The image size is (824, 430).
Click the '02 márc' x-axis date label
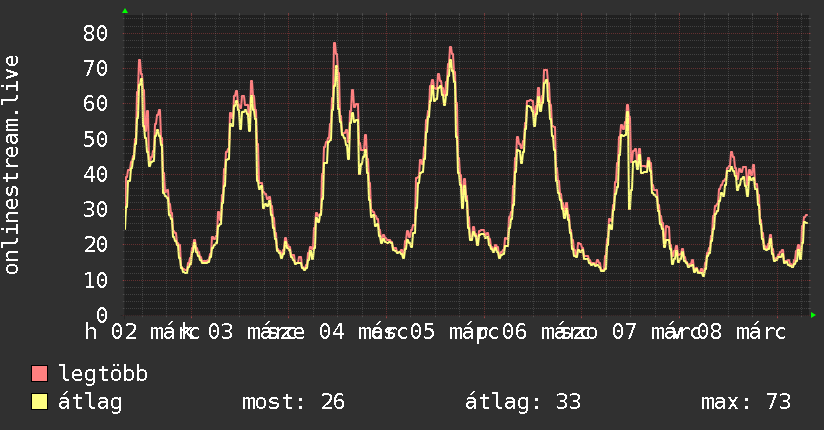point(156,332)
